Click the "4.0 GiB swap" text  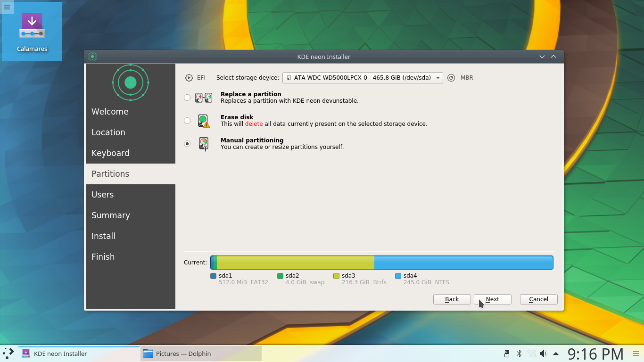305,282
